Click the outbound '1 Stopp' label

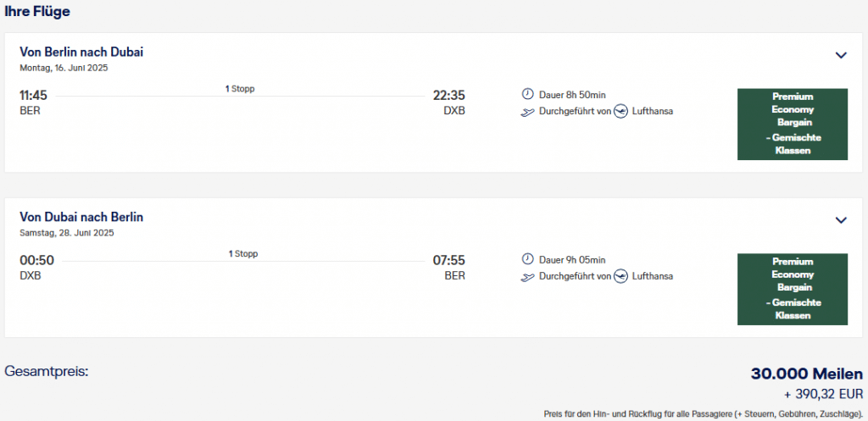pos(240,89)
